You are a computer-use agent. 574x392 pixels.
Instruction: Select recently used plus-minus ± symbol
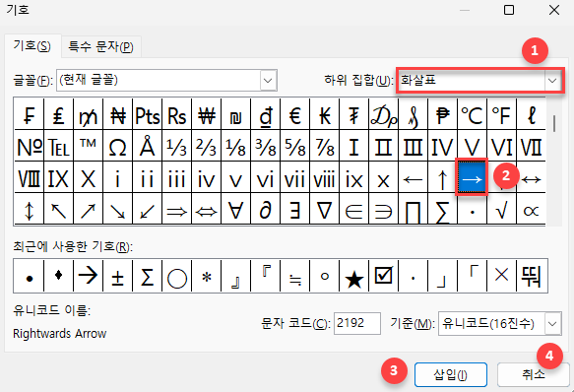click(x=118, y=276)
